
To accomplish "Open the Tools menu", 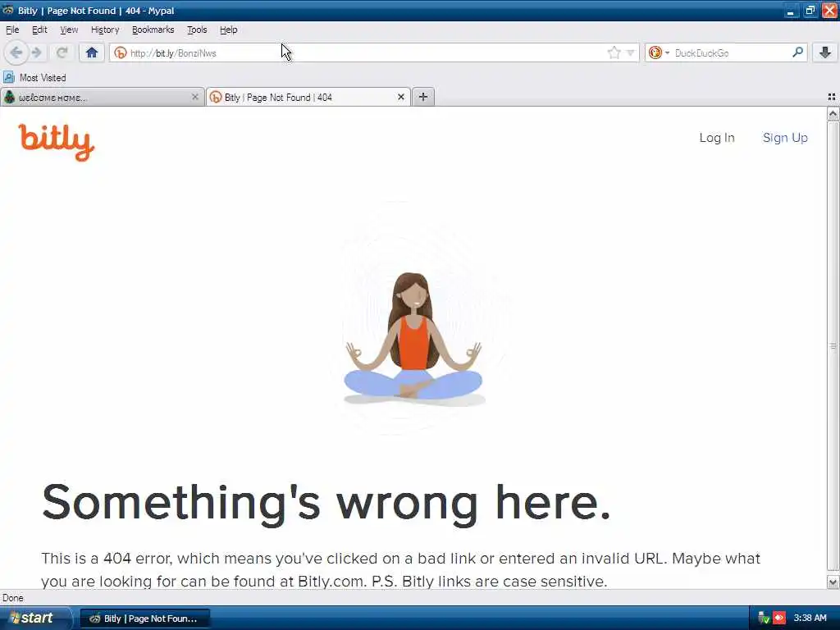I will point(197,30).
